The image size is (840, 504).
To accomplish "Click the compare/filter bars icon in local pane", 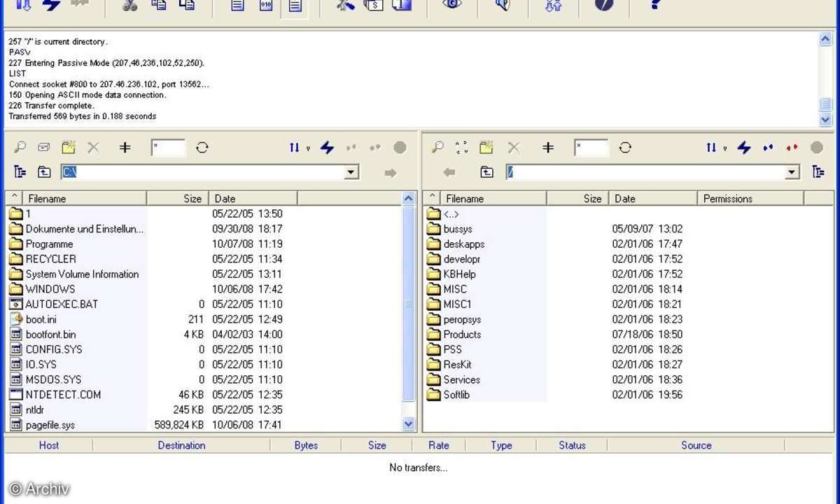I will (x=125, y=148).
